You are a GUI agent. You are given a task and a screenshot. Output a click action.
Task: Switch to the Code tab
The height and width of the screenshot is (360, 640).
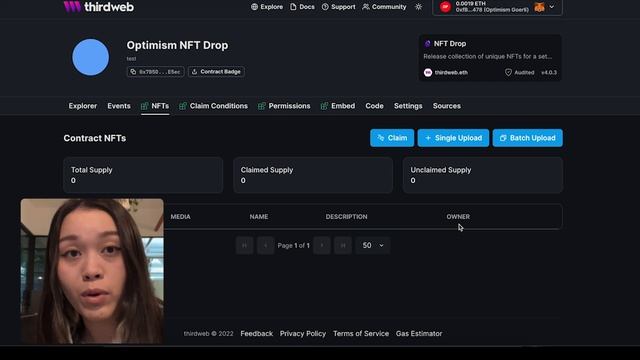tap(374, 106)
